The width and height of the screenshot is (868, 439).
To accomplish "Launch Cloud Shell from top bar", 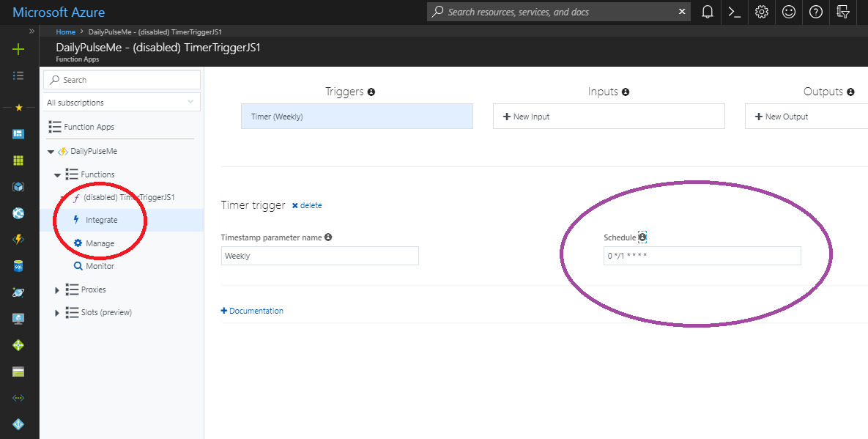I will pyautogui.click(x=735, y=12).
